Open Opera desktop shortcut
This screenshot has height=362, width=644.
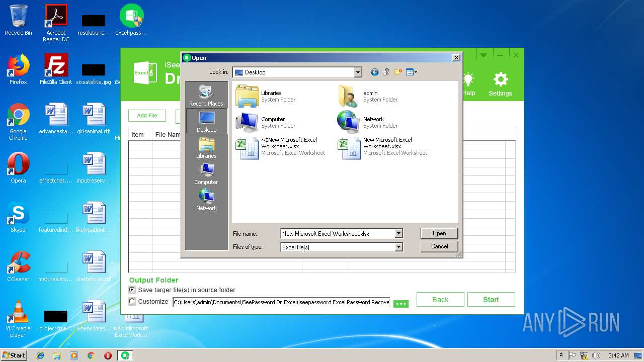[18, 168]
